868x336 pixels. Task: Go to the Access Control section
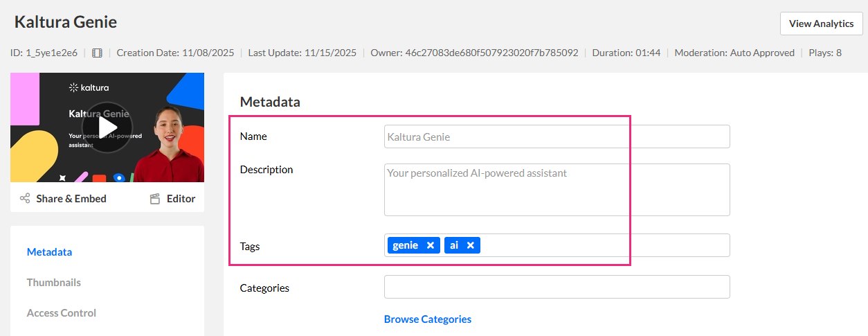click(61, 313)
